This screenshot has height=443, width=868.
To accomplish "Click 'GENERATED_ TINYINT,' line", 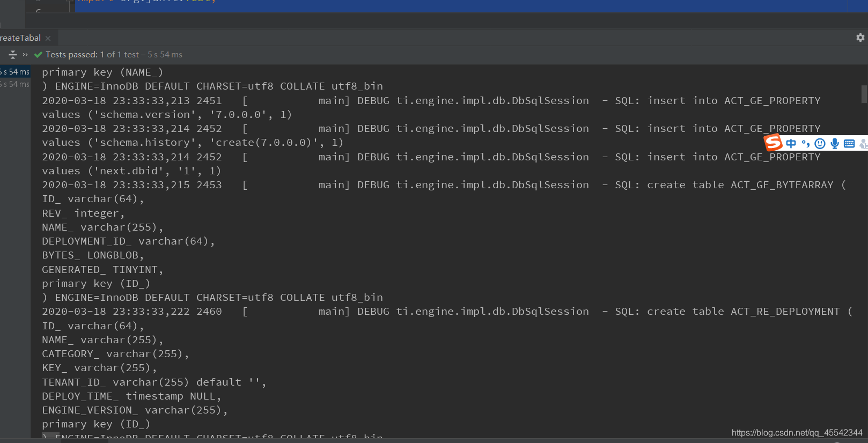I will tap(102, 270).
